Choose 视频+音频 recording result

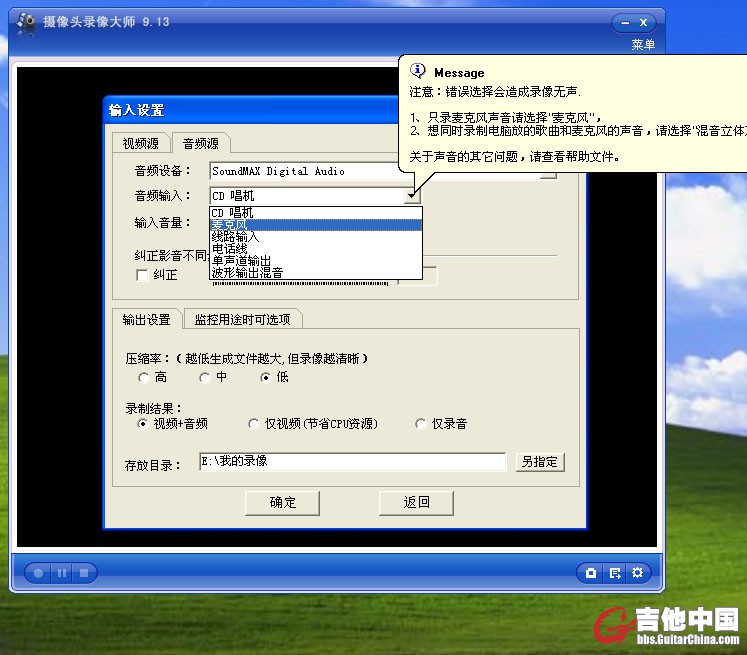pos(142,423)
